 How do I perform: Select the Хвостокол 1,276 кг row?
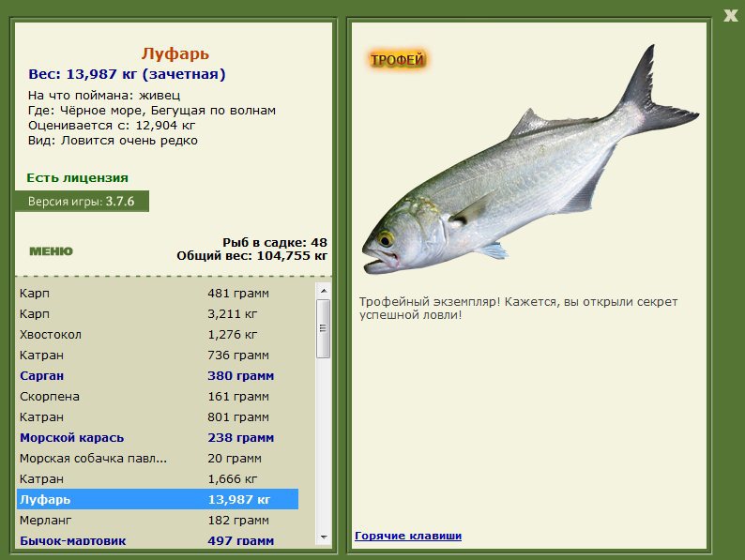pyautogui.click(x=158, y=334)
